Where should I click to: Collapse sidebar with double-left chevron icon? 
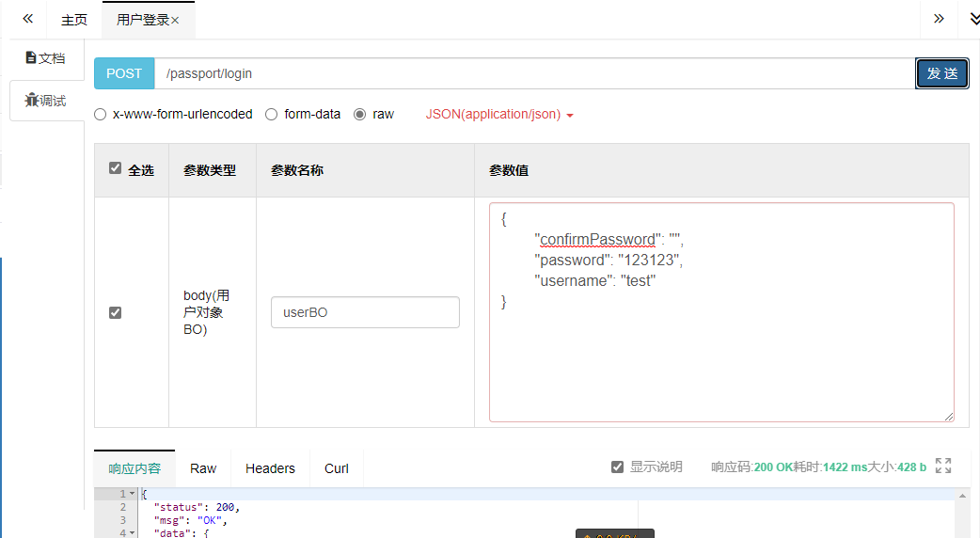[27, 19]
